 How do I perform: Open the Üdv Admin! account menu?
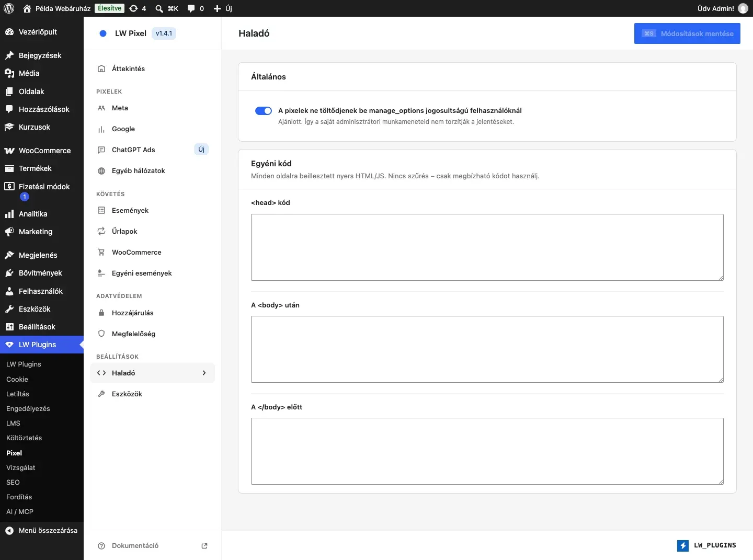click(723, 8)
